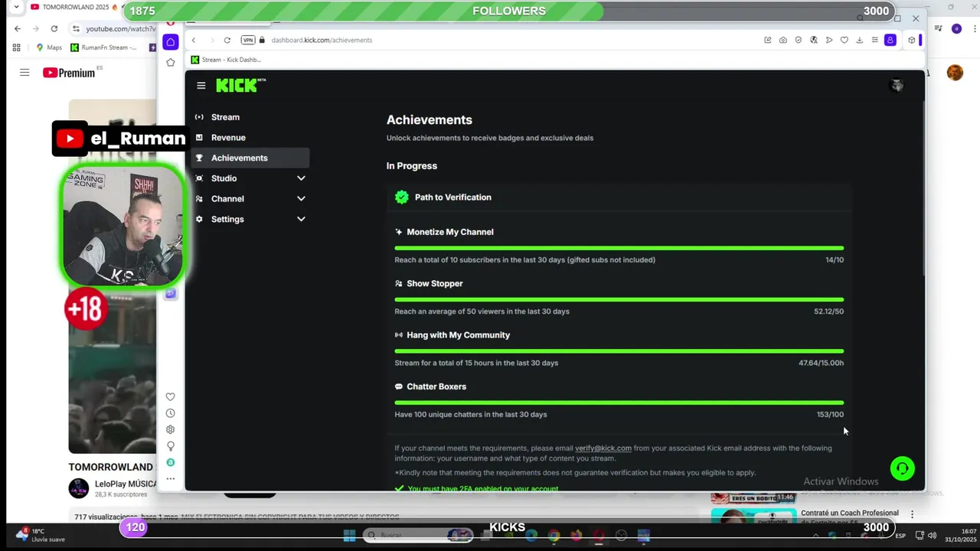Click 'Hang with My Community' title
Viewport: 980px width, 551px height.
458,335
